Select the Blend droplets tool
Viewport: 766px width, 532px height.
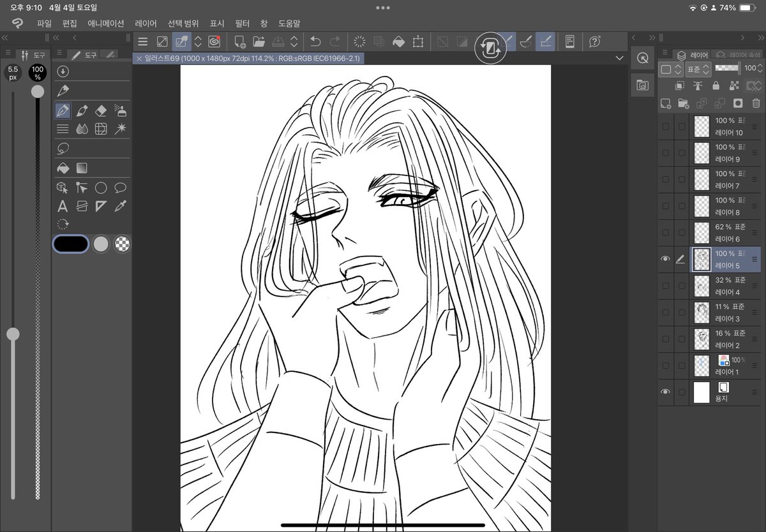click(x=82, y=129)
